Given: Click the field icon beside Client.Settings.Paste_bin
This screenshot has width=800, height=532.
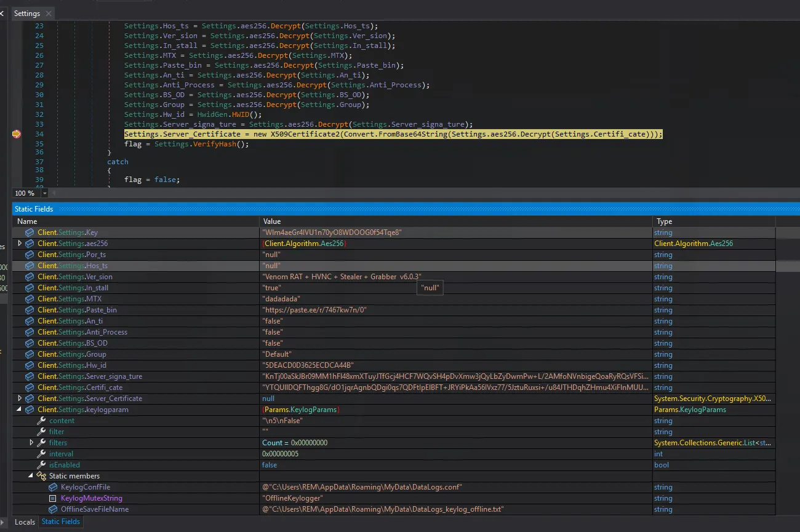Looking at the screenshot, I should [x=30, y=310].
